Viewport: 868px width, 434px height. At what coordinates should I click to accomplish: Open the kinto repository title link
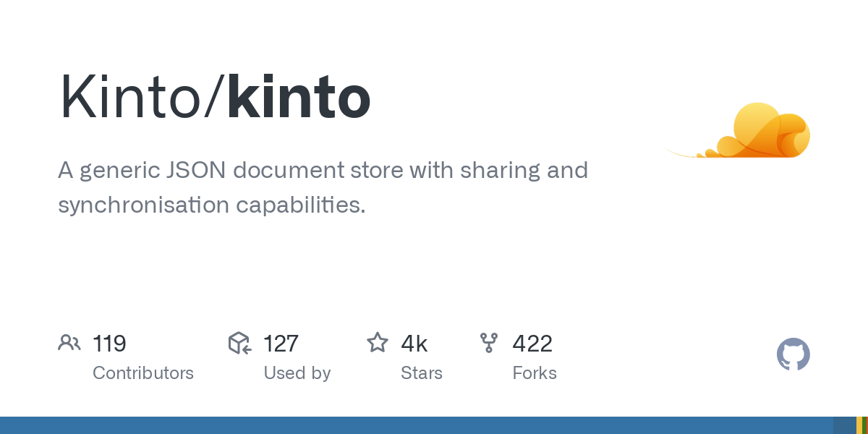[298, 98]
